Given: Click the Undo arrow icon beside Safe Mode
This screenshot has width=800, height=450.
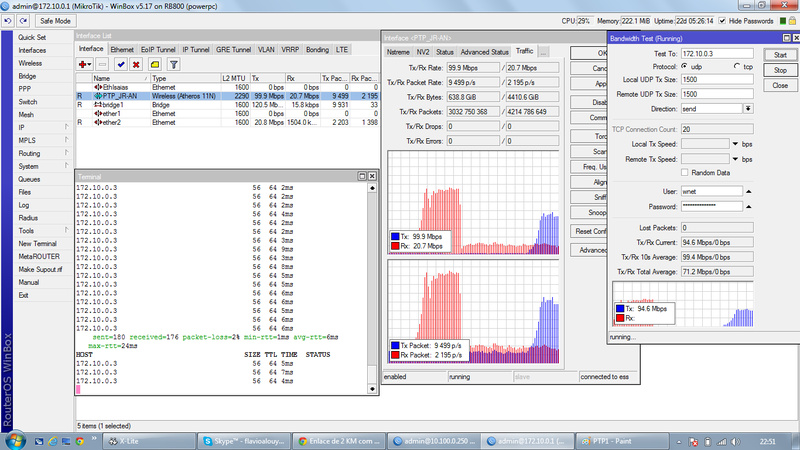Looking at the screenshot, I should point(8,20).
